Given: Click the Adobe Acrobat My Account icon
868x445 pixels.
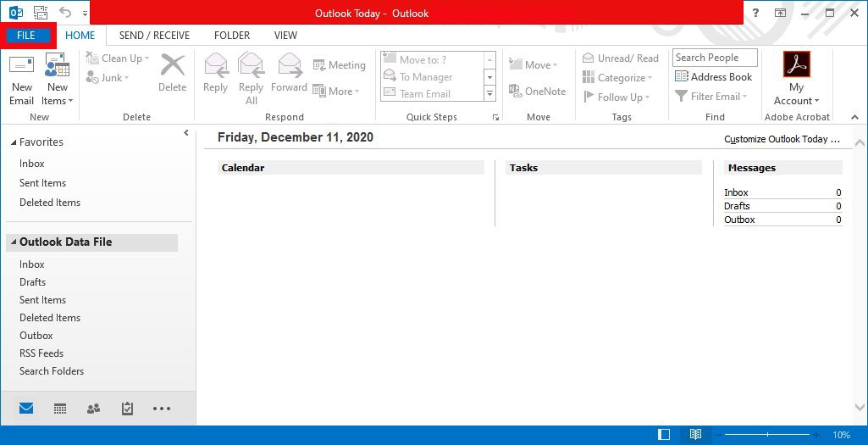Looking at the screenshot, I should (x=797, y=64).
